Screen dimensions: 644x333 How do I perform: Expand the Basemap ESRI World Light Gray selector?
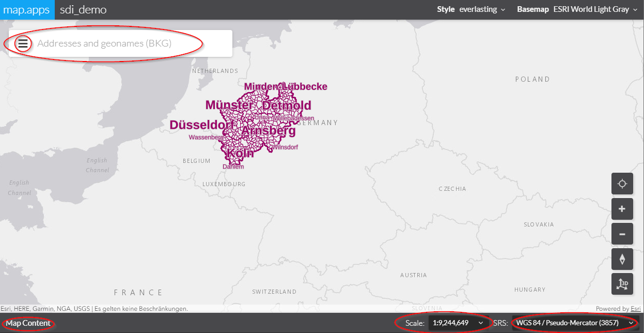(580, 9)
